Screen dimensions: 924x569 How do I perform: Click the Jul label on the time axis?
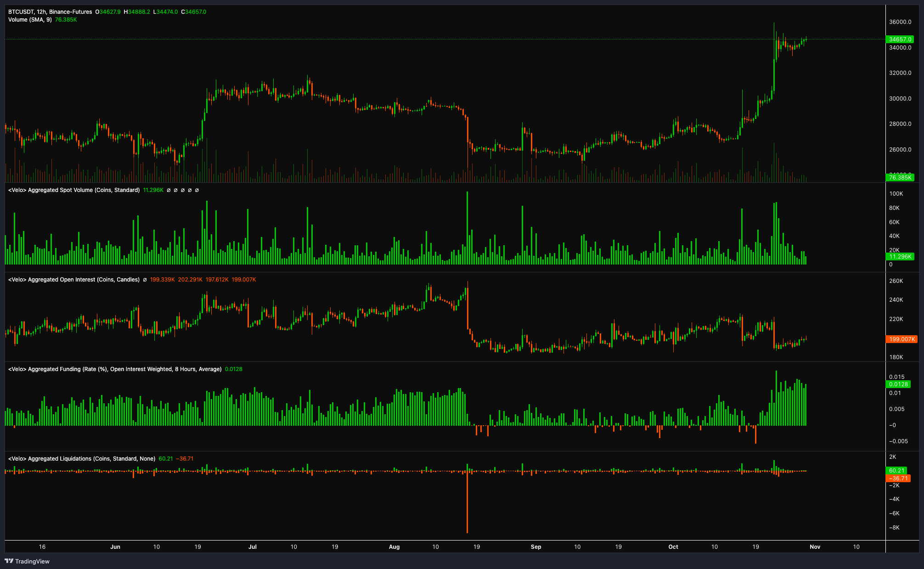[252, 546]
